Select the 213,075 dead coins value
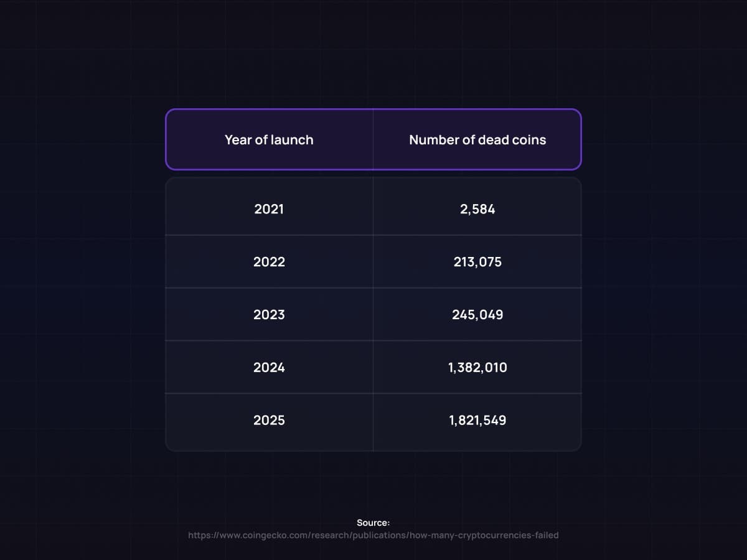Image resolution: width=747 pixels, height=560 pixels. pos(477,262)
